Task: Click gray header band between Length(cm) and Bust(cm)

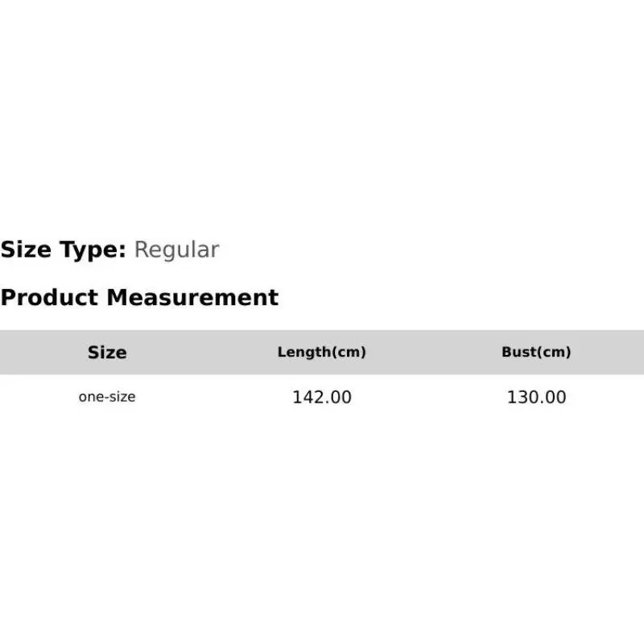Action: (434, 353)
